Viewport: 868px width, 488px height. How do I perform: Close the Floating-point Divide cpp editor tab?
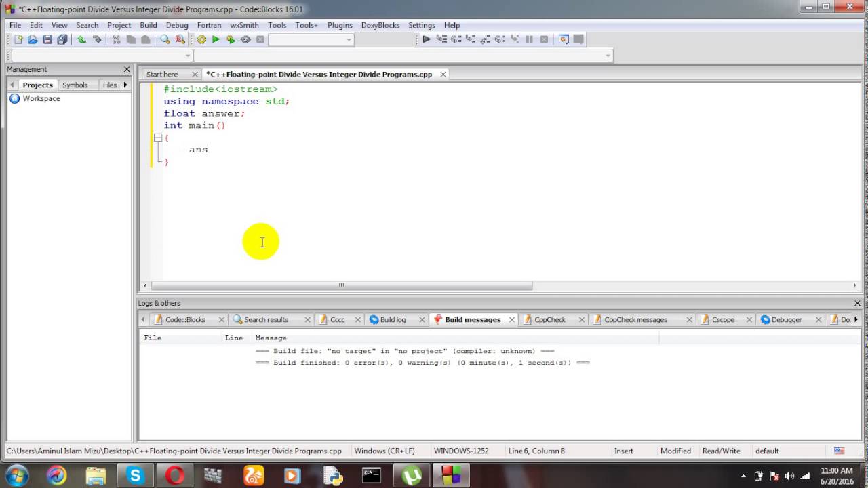(443, 75)
